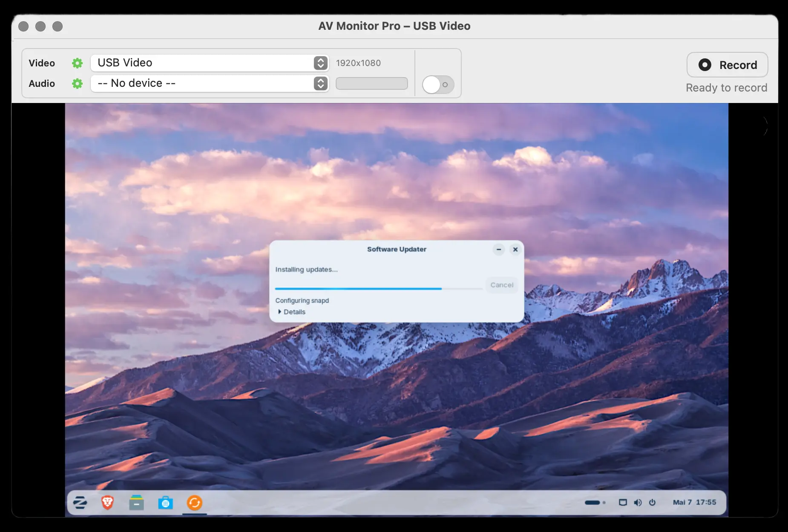Image resolution: width=788 pixels, height=532 pixels.
Task: Click the Installing updates... text
Action: [x=306, y=269]
